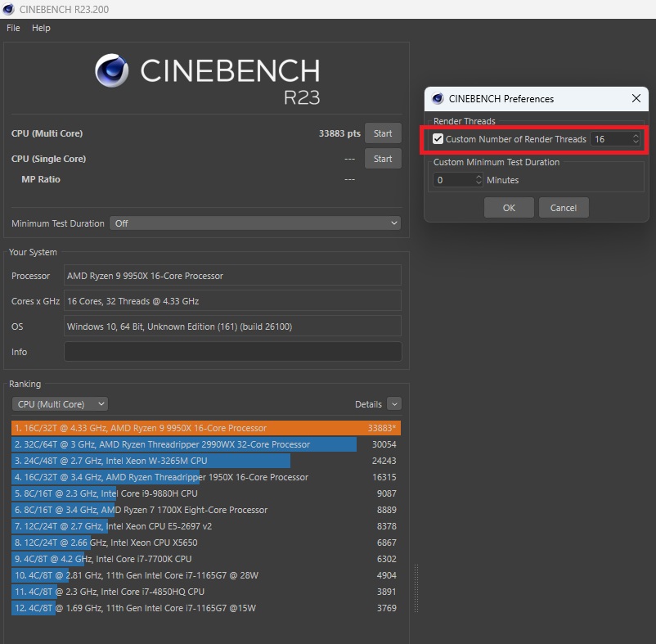Click the empty Info text field
The height and width of the screenshot is (644, 656).
coord(232,352)
